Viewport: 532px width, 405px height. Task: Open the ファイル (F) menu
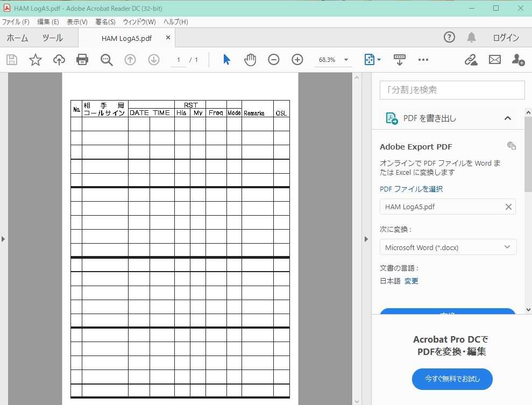pos(16,22)
